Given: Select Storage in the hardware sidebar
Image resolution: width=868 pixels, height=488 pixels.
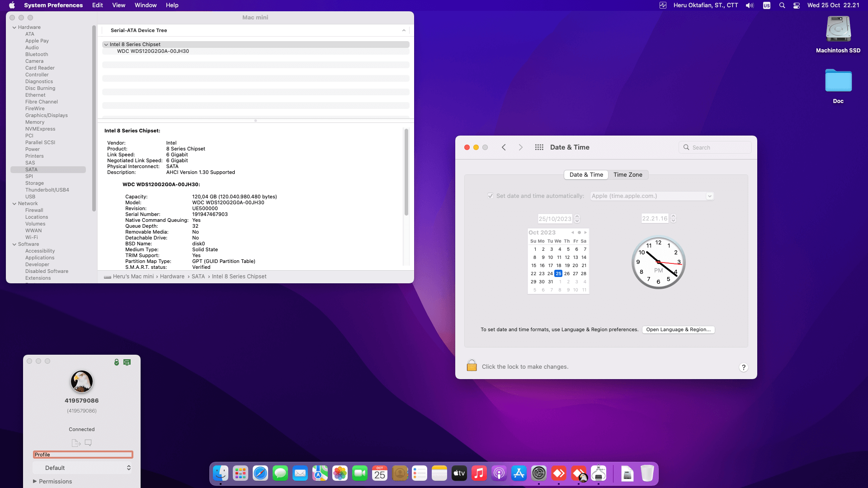Looking at the screenshot, I should pos(34,183).
